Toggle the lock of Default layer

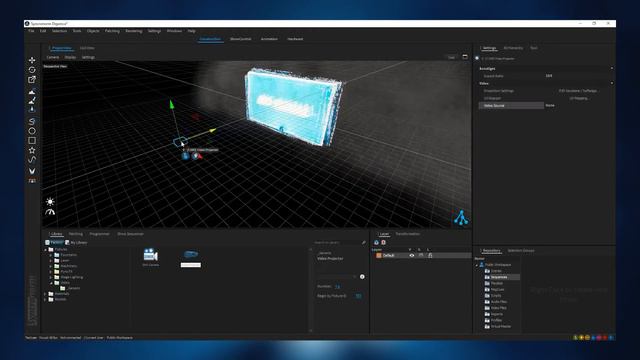point(430,256)
